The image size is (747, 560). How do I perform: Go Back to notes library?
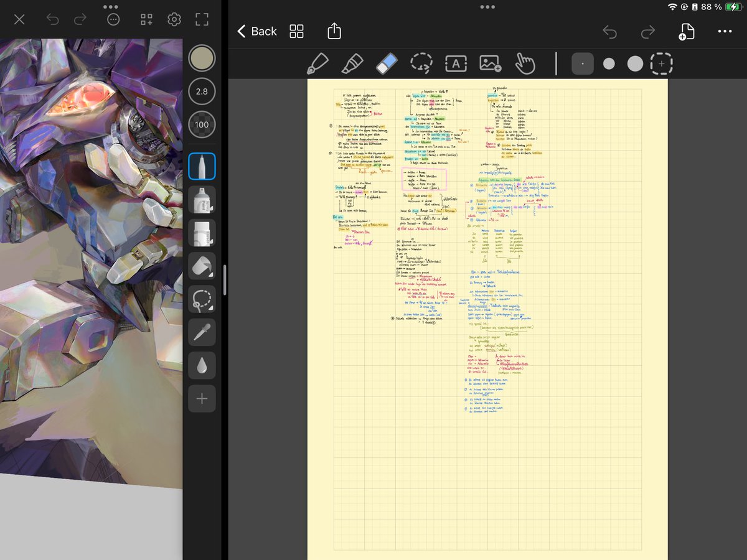point(257,31)
